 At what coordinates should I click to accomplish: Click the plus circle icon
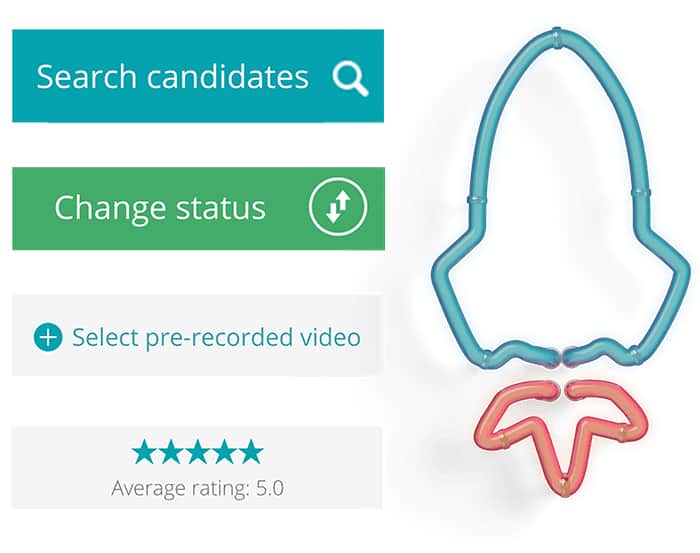tap(48, 337)
